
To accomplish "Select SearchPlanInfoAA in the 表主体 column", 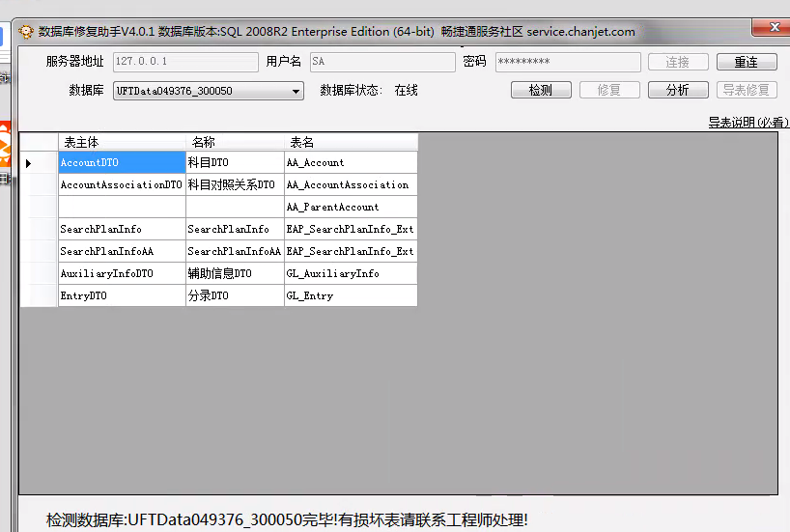I will point(122,251).
